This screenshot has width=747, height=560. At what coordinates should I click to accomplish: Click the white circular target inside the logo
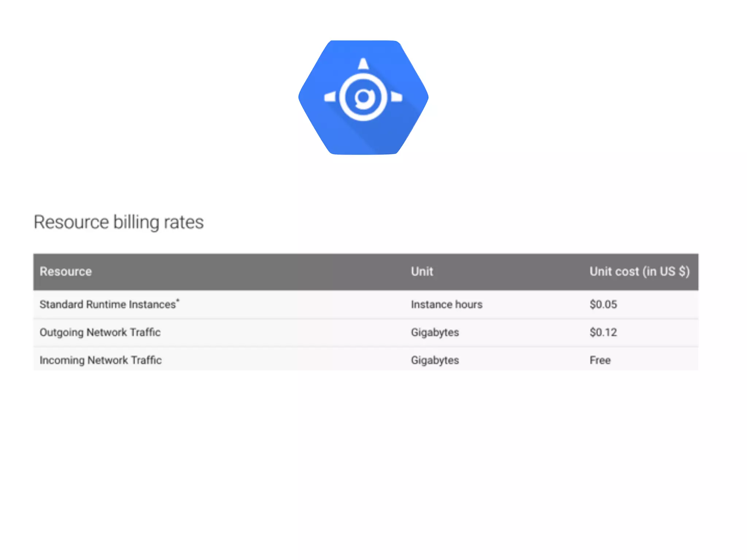(x=363, y=97)
